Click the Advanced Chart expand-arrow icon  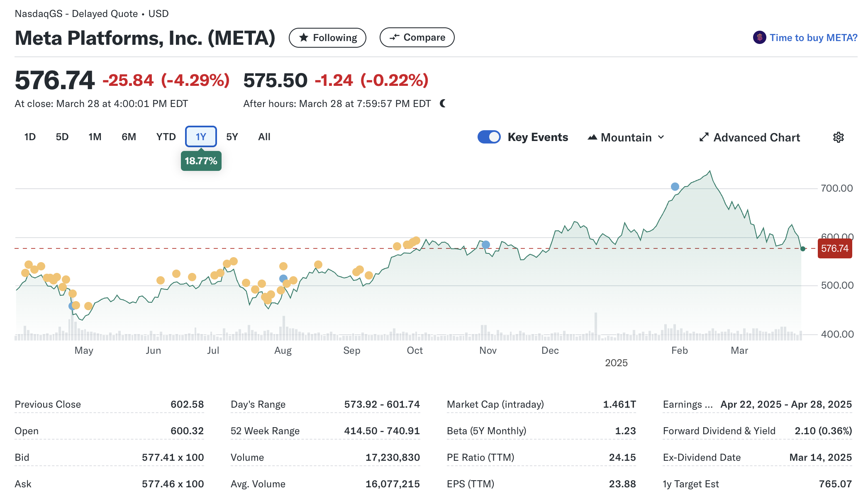pyautogui.click(x=704, y=137)
